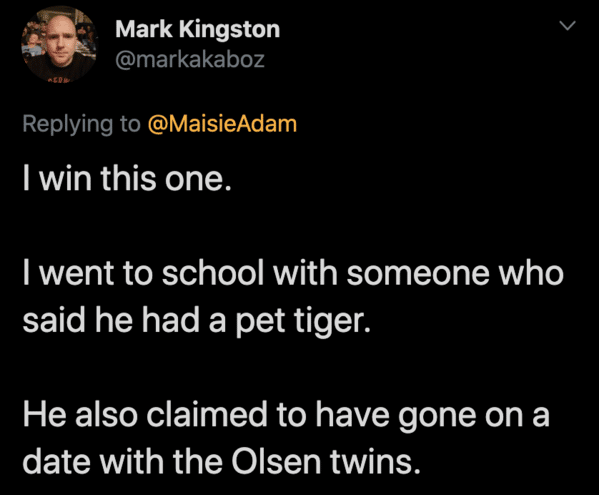Click the first name "Mark" in the header
This screenshot has height=495, width=599.
144,29
